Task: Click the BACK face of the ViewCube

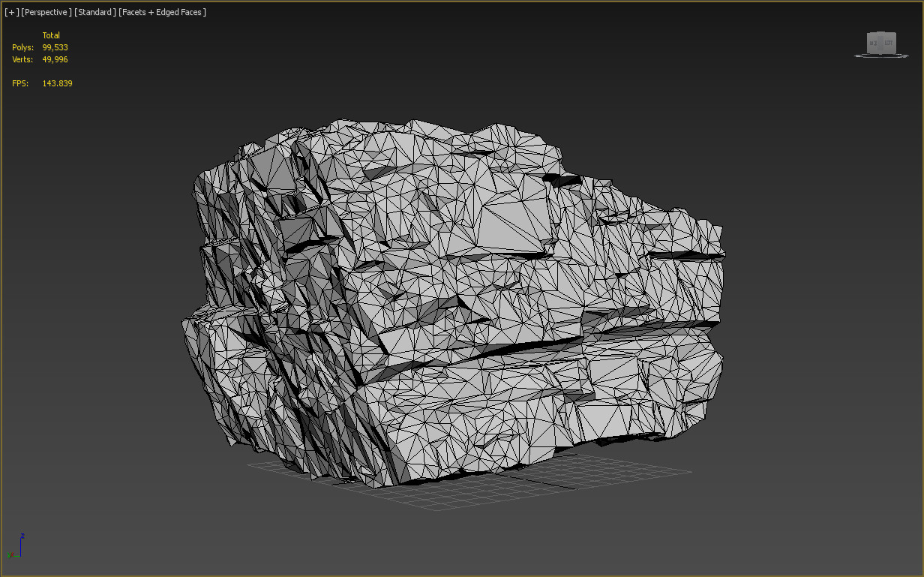Action: coord(872,43)
